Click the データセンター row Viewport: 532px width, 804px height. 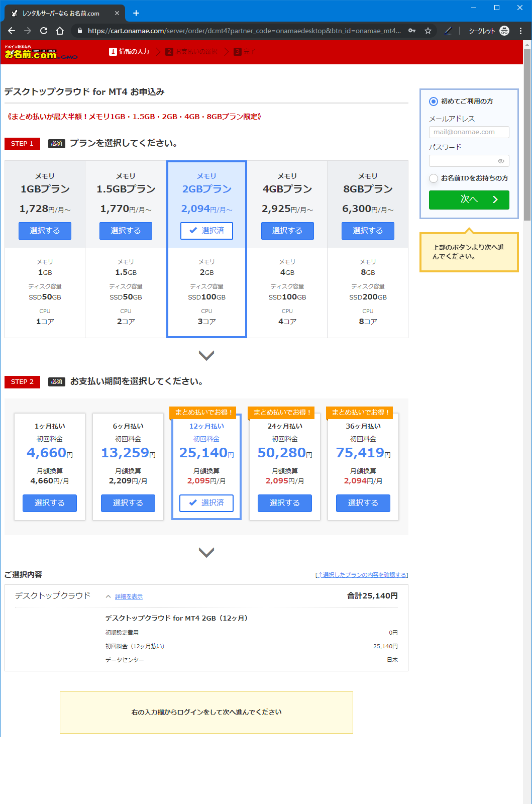[251, 660]
